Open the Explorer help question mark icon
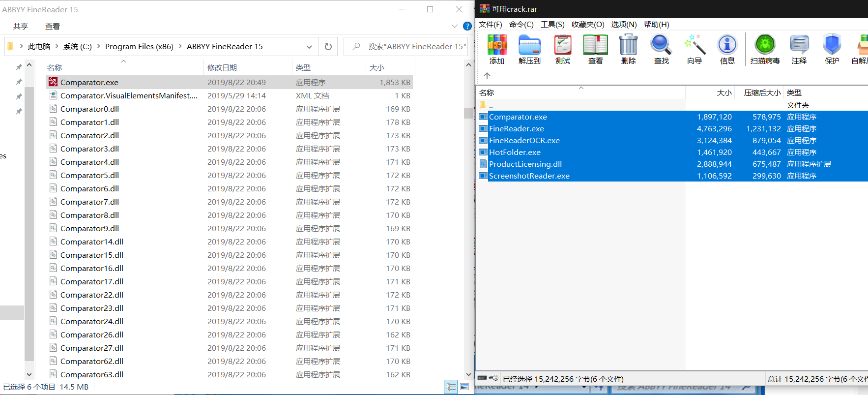Image resolution: width=868 pixels, height=395 pixels. (x=467, y=26)
